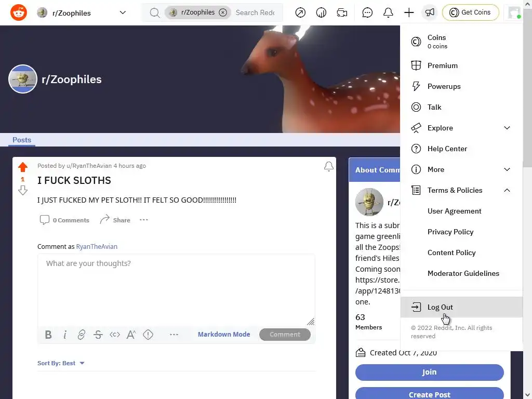Toggle strikethrough formatting
Image resolution: width=532 pixels, height=399 pixels.
pyautogui.click(x=98, y=335)
